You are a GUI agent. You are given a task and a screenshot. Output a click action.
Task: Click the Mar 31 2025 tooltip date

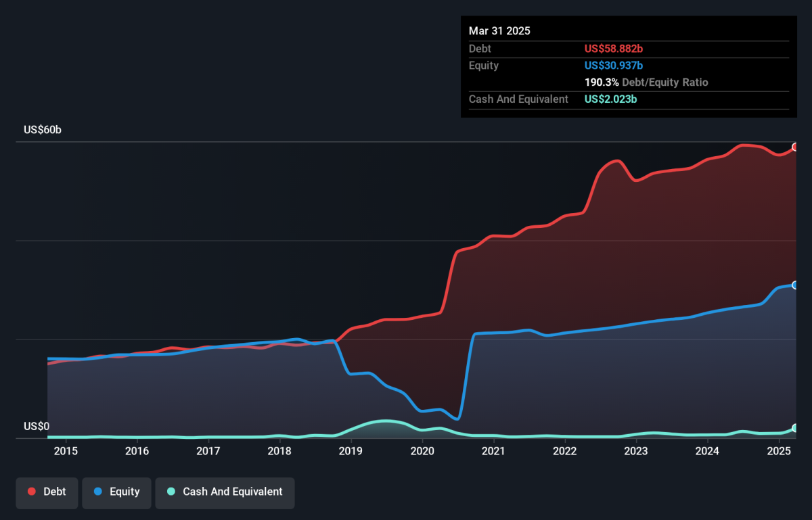499,31
